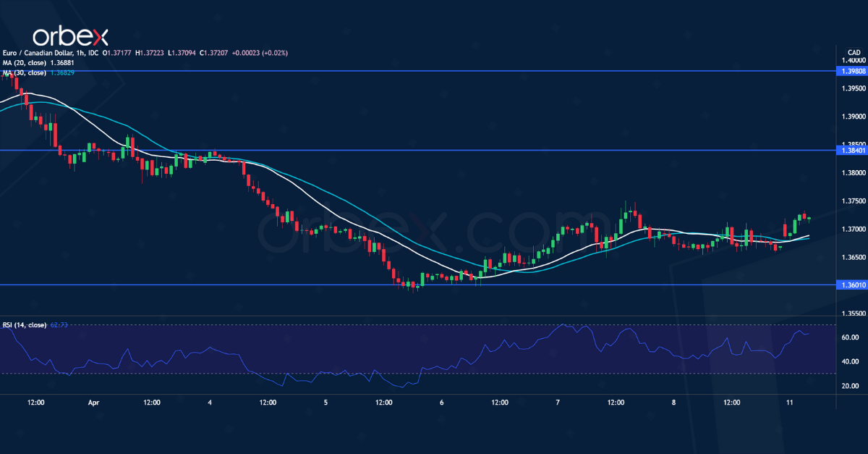Click the RSI 20.00 scale value
Image resolution: width=868 pixels, height=454 pixels.
click(850, 386)
